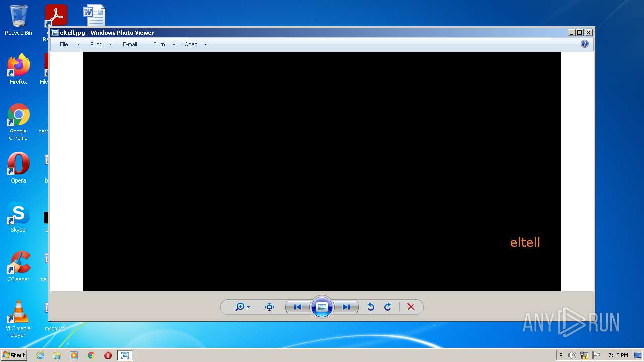Click the Show desktop button
Viewport: 644px width, 362px height.
(639, 355)
